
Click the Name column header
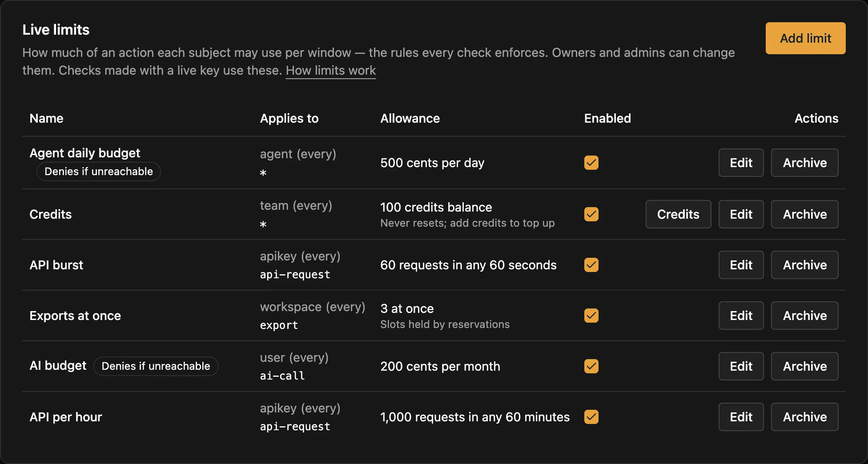(x=46, y=118)
